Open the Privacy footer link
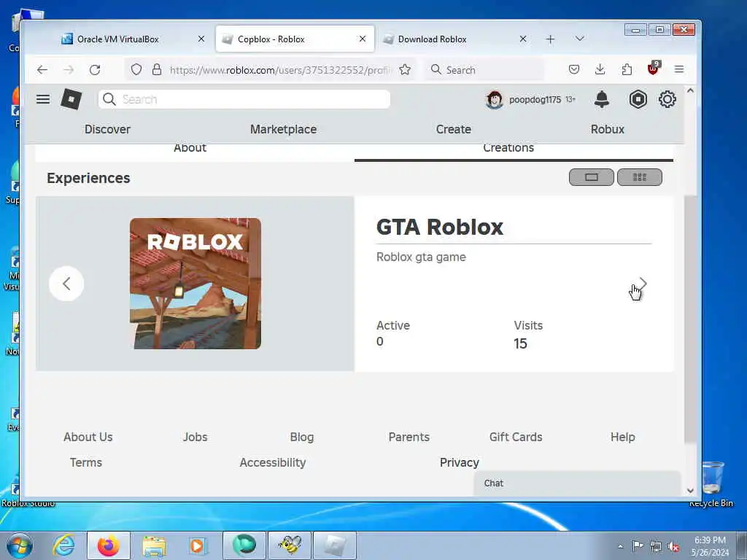Screen dimensions: 747x560 (460, 462)
